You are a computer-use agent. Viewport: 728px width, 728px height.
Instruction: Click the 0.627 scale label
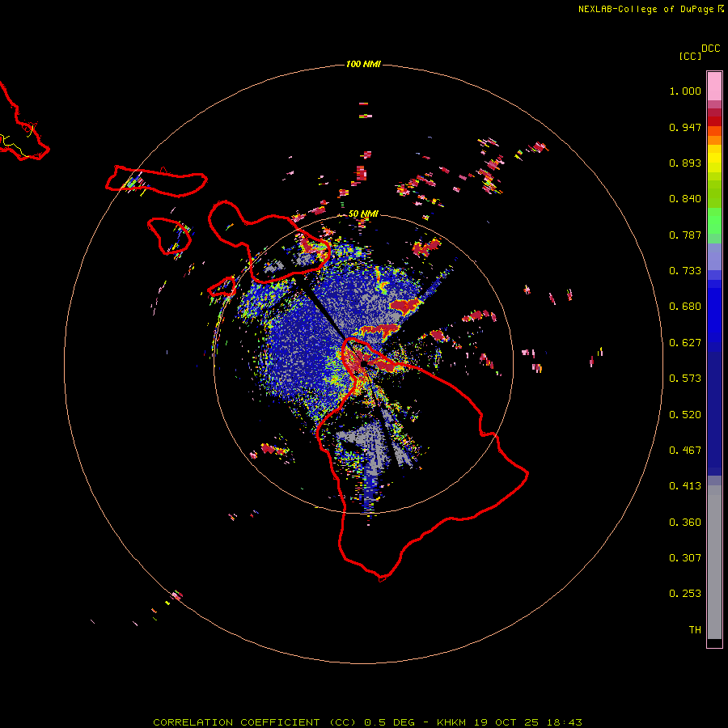click(685, 343)
